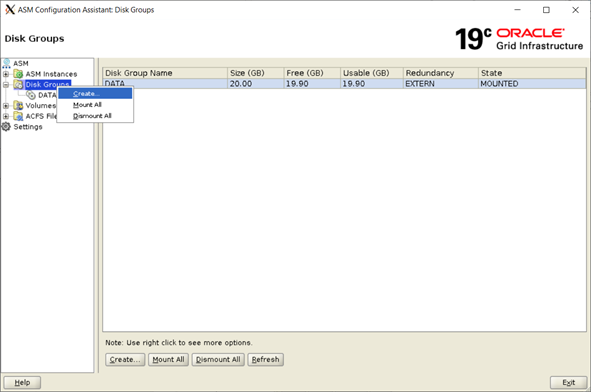Select the ASM Instances tree label

point(51,74)
